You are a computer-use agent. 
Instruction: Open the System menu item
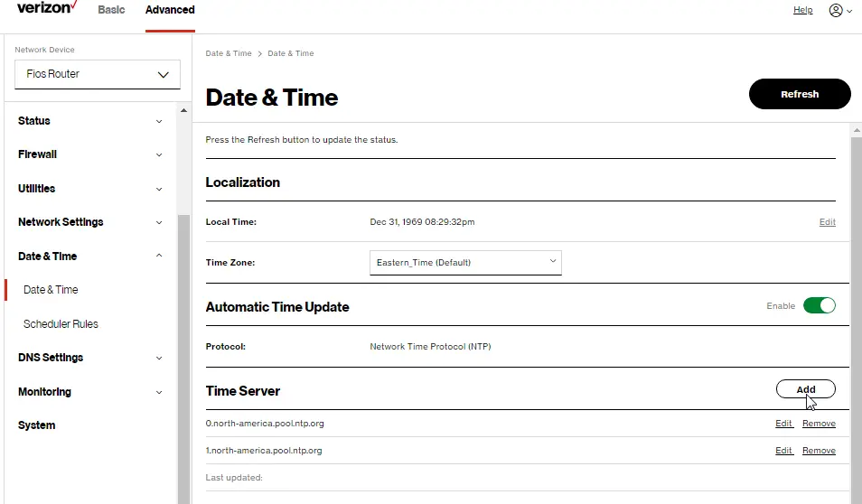tap(36, 425)
